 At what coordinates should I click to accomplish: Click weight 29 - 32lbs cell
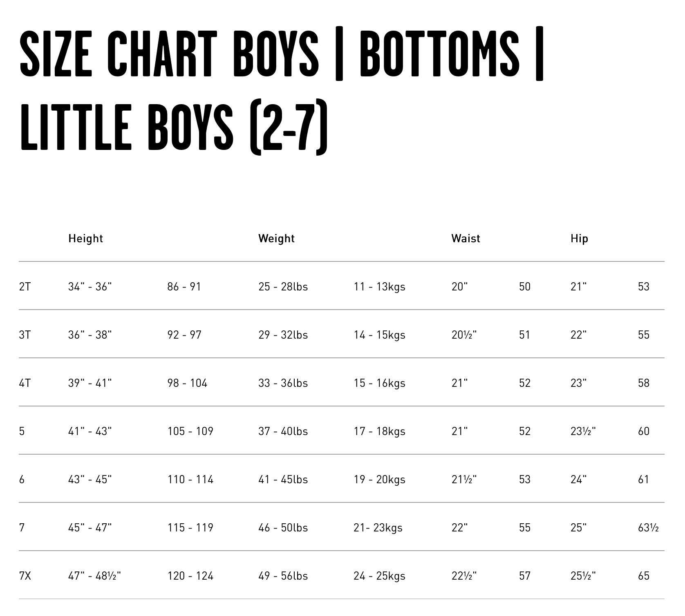[283, 335]
